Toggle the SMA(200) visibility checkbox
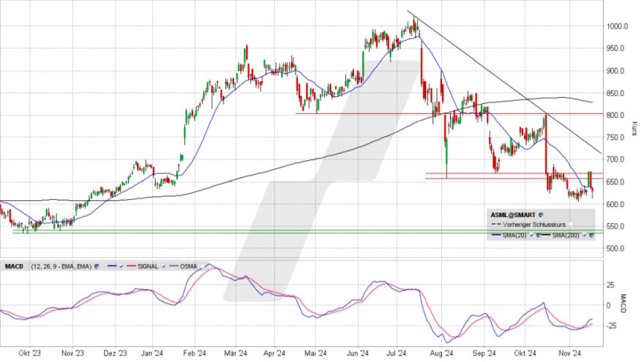Viewport: 644px width, 362px height. tap(583, 235)
